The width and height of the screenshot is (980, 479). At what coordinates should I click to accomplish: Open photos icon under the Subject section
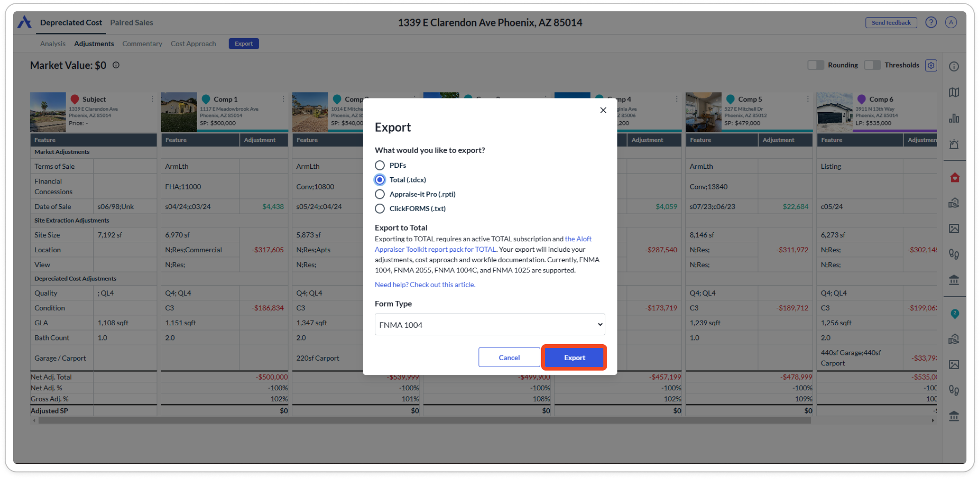coord(954,229)
